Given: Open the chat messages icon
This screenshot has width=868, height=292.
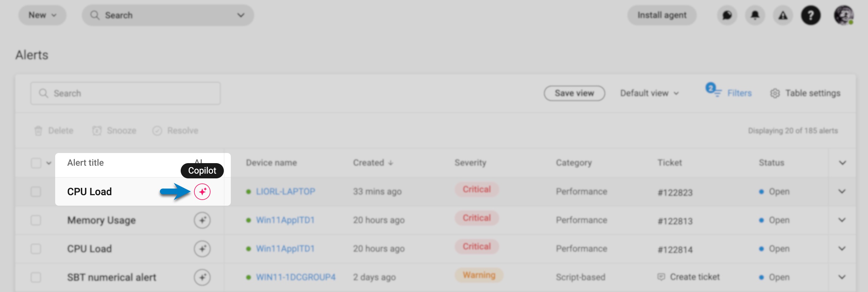Looking at the screenshot, I should (x=727, y=15).
